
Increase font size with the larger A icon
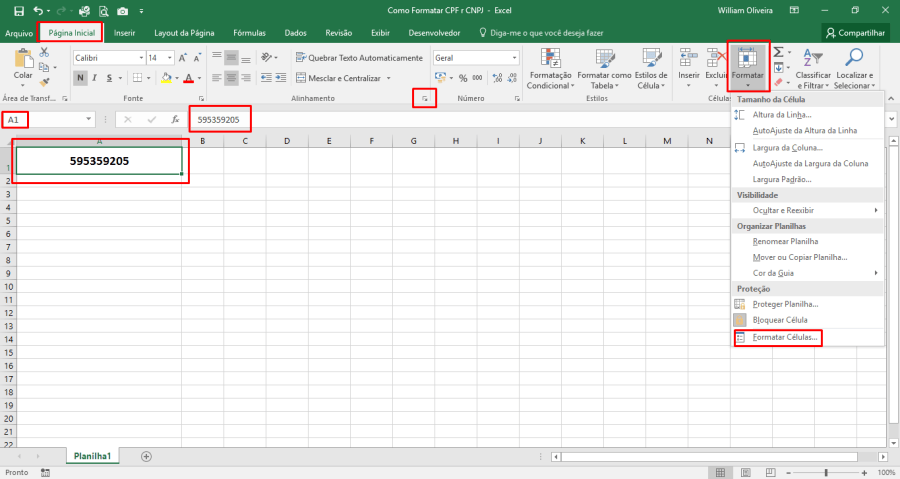pos(183,58)
